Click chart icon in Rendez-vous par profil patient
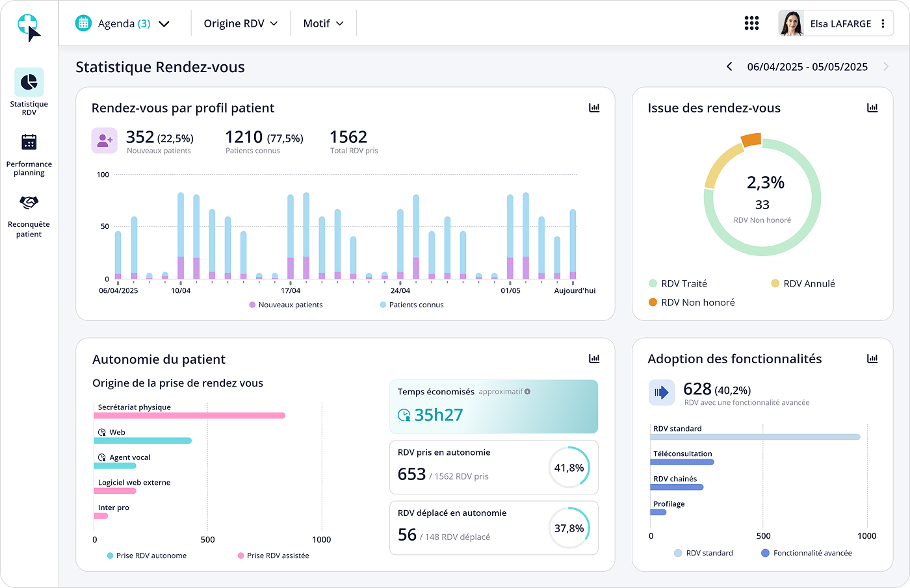 (594, 108)
